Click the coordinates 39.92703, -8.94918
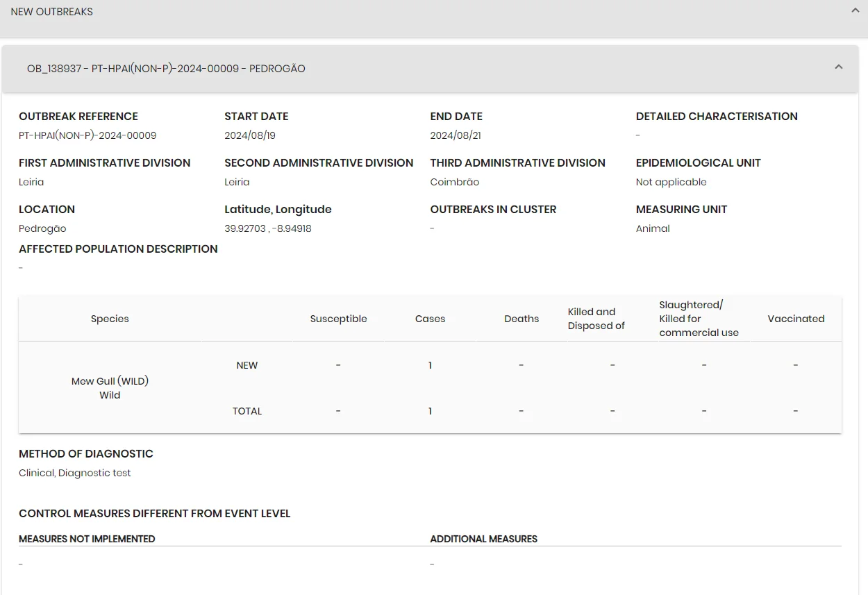Screen dimensions: 868x595 (x=268, y=228)
